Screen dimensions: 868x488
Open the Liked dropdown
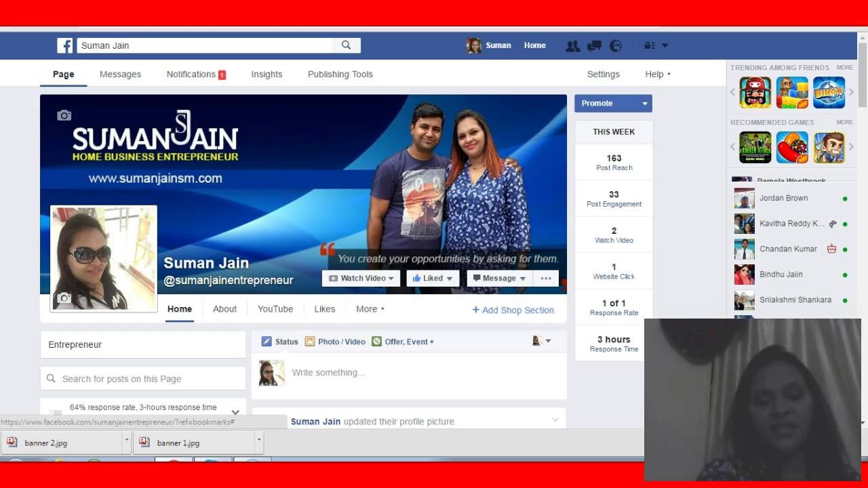click(x=448, y=279)
